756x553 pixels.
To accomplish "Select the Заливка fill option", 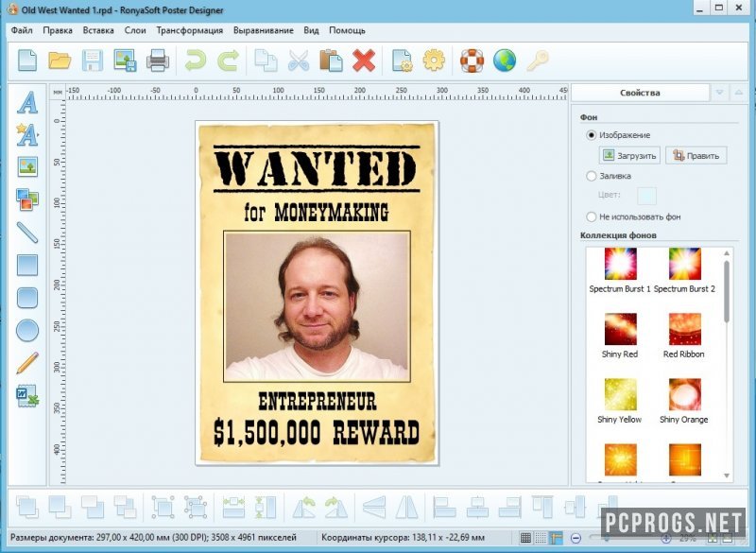I will click(x=609, y=176).
